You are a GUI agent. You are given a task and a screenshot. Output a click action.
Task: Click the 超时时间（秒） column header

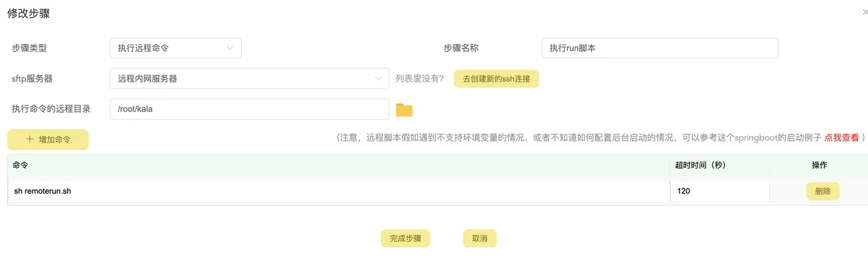point(701,165)
